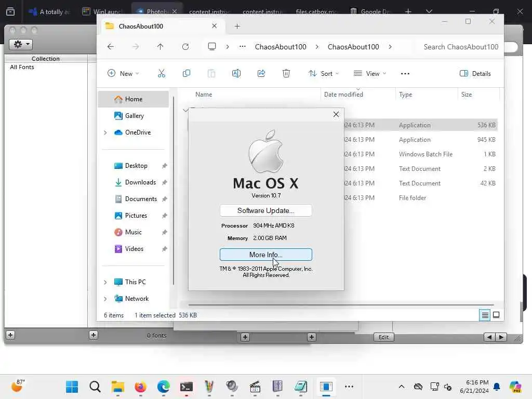The height and width of the screenshot is (399, 532).
Task: Open the Details pane button
Action: 475,74
